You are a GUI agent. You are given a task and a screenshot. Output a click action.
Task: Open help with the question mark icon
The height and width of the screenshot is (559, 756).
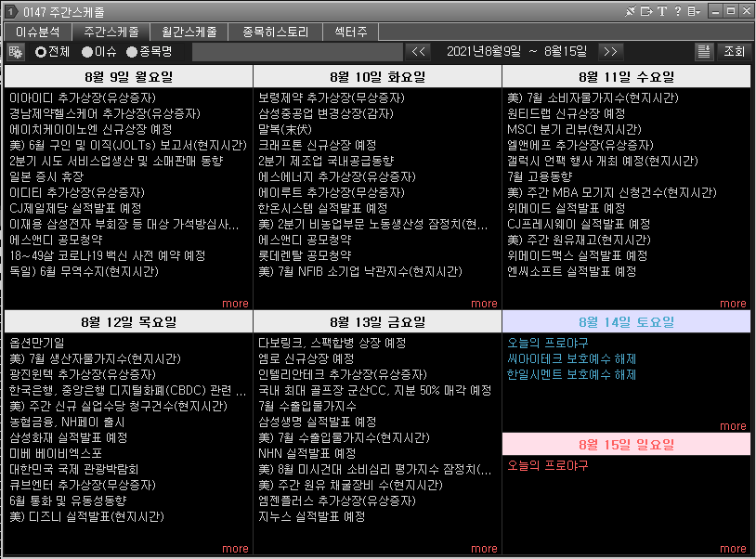(x=678, y=11)
